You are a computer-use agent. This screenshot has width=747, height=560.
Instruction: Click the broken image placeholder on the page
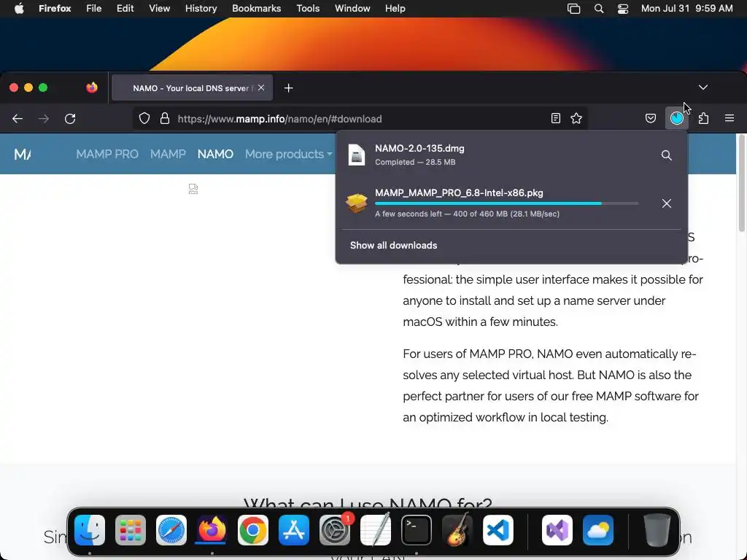193,189
